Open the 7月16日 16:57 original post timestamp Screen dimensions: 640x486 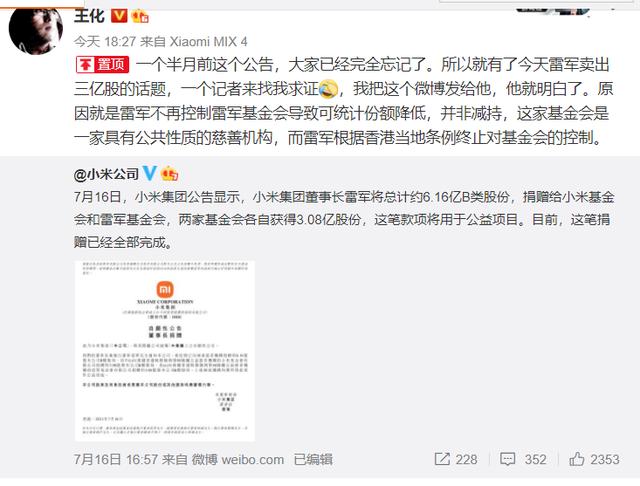pyautogui.click(x=116, y=459)
